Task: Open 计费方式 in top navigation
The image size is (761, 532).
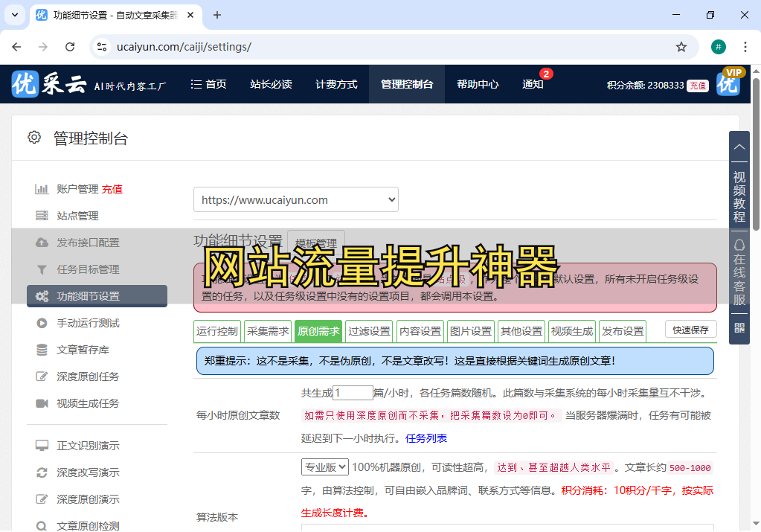Action: pyautogui.click(x=336, y=84)
